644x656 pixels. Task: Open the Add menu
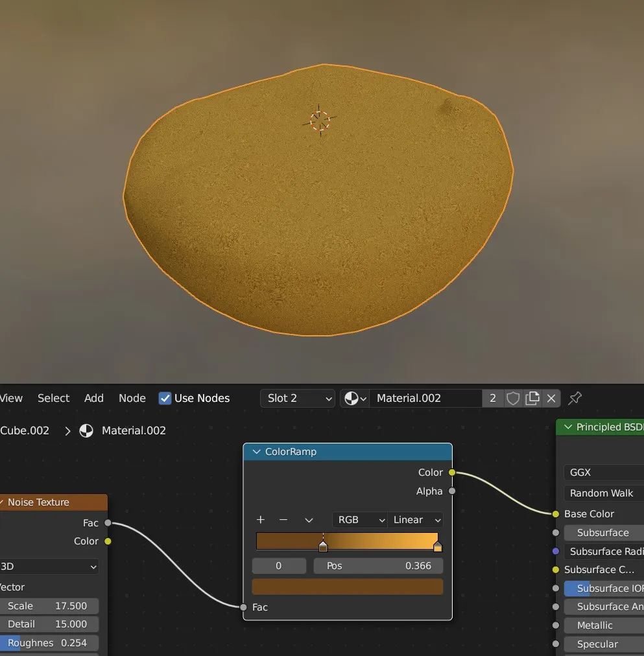(94, 398)
